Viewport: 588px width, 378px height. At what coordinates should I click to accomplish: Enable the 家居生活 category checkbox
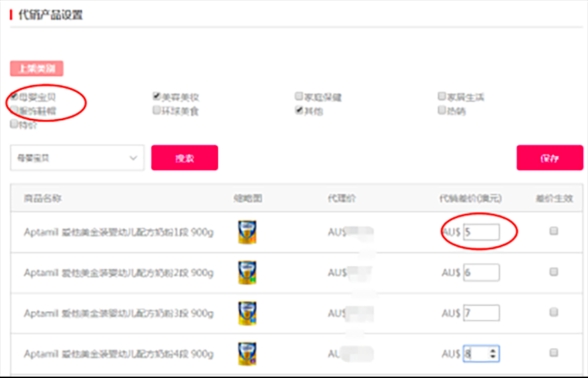(x=442, y=97)
